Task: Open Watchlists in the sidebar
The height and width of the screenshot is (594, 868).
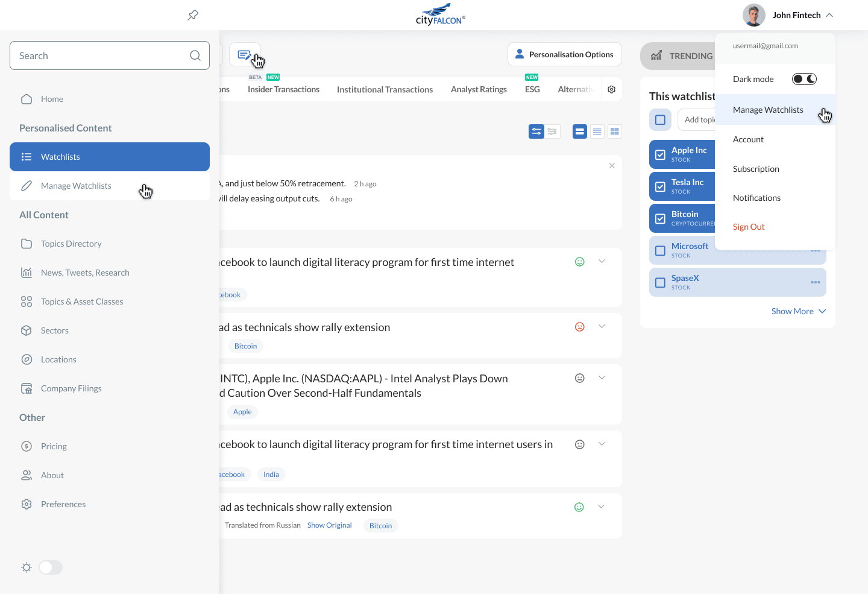Action: click(110, 157)
